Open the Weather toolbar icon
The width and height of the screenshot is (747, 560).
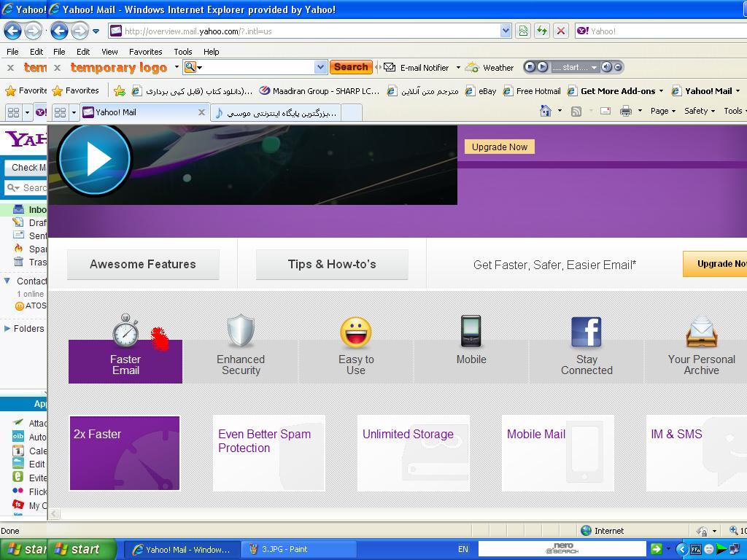[x=472, y=67]
